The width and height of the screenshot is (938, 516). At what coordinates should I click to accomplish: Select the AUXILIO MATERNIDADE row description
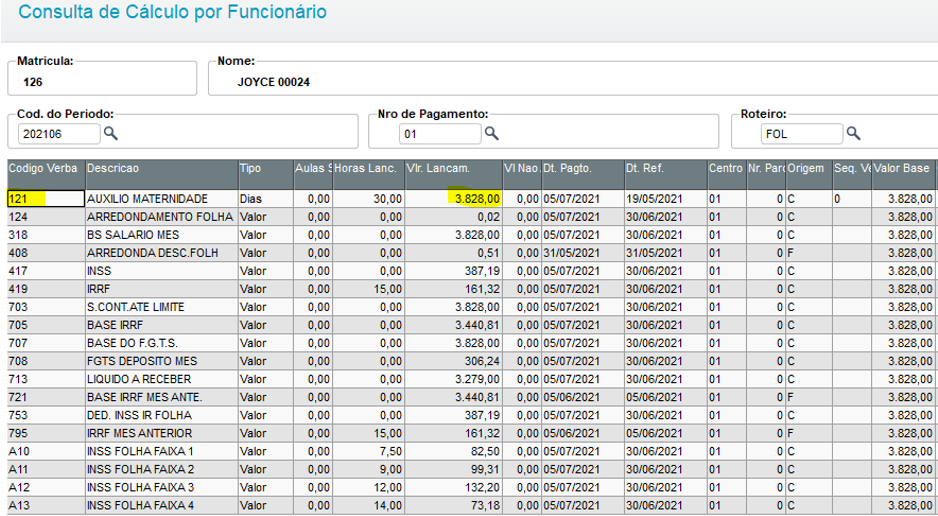147,199
